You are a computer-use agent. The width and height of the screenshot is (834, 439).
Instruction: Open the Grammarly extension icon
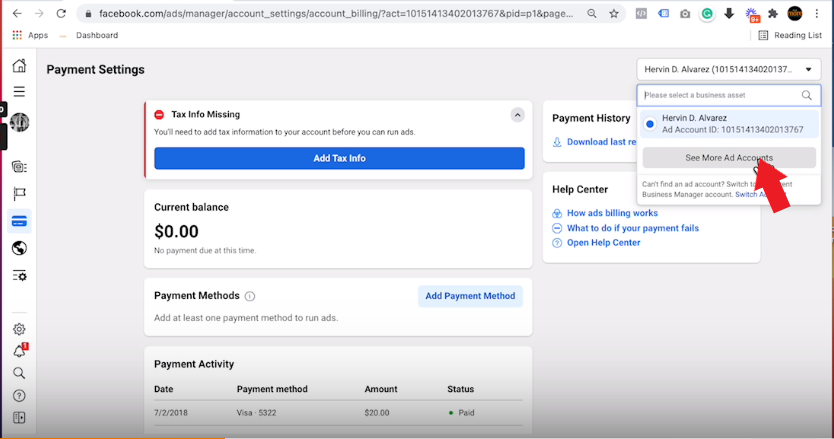pos(707,14)
